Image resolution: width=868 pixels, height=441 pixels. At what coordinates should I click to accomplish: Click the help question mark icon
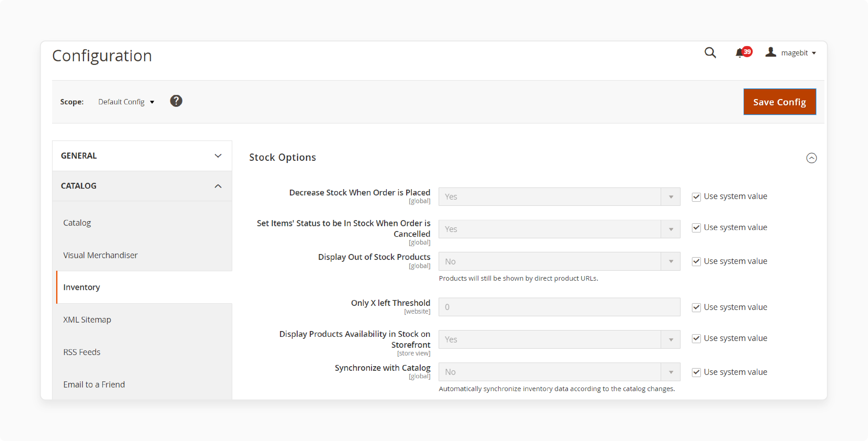(177, 101)
